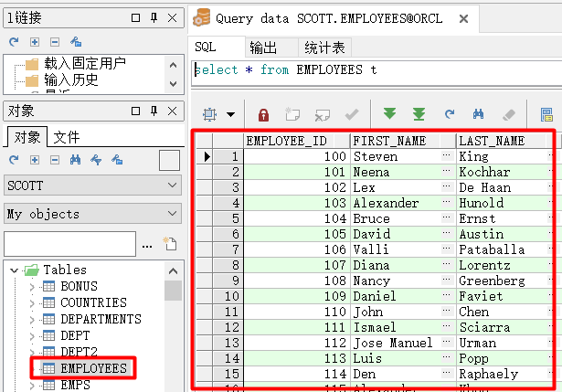Expand the DEPT table node
Viewport: 562px width, 392px height.
[32, 336]
